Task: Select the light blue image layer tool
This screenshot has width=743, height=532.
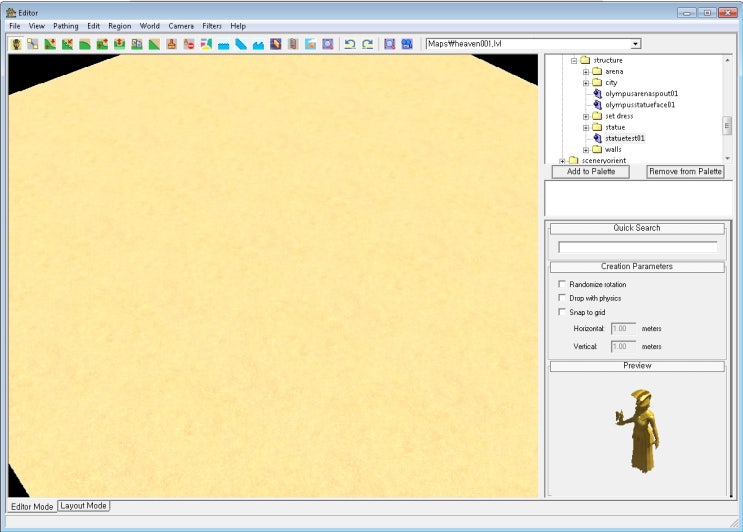Action: click(x=310, y=44)
